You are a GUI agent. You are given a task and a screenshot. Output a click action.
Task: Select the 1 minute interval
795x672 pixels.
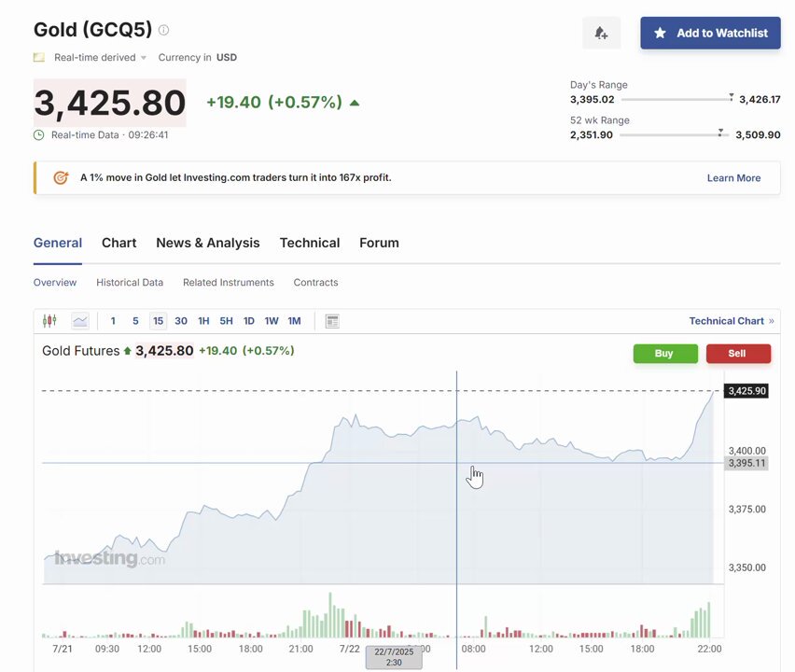113,321
